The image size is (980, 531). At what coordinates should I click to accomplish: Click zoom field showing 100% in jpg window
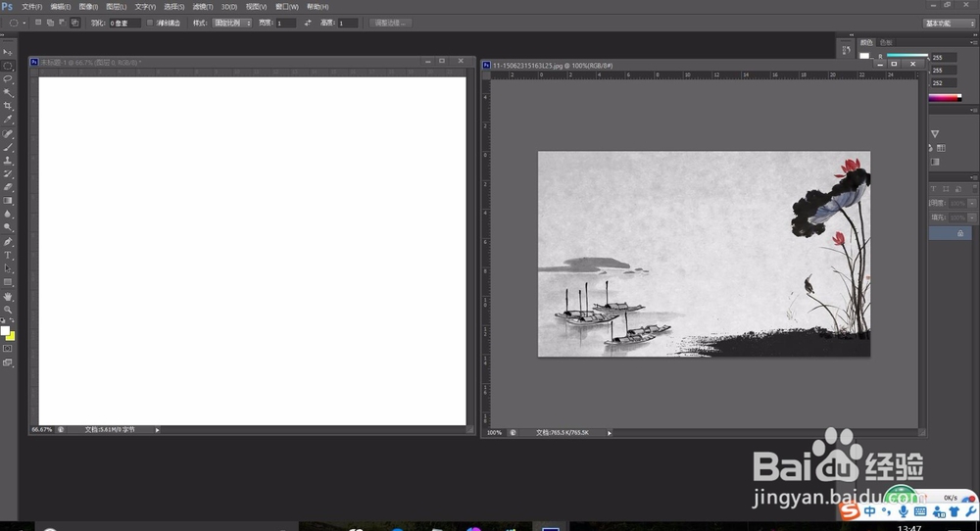coord(494,433)
